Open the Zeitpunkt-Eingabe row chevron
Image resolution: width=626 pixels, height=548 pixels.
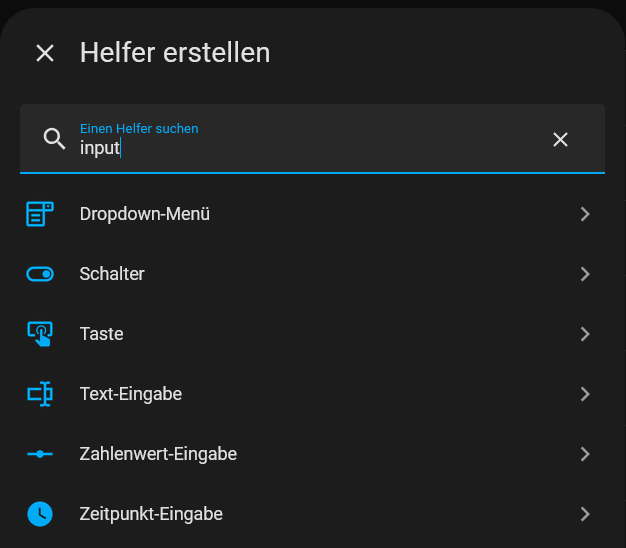(x=585, y=514)
